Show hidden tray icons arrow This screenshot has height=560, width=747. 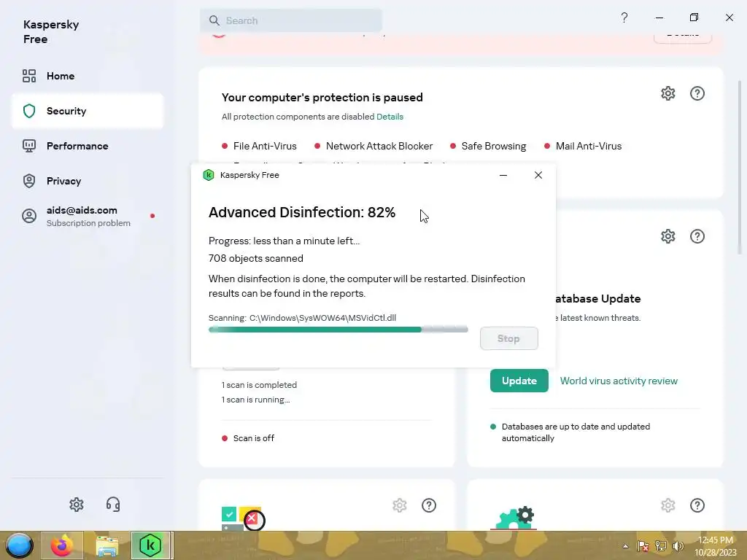625,546
